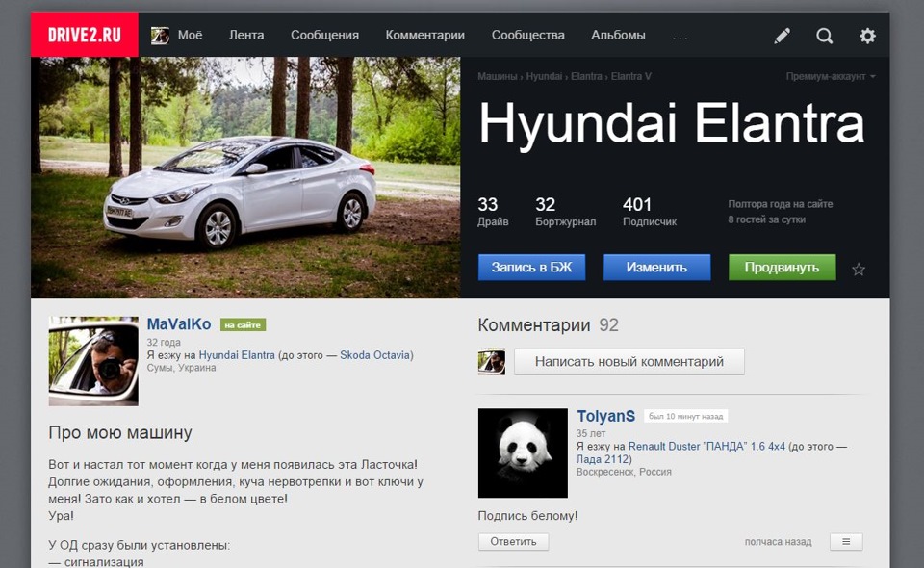Click the green Продвинуть button
924x568 pixels.
(x=782, y=267)
